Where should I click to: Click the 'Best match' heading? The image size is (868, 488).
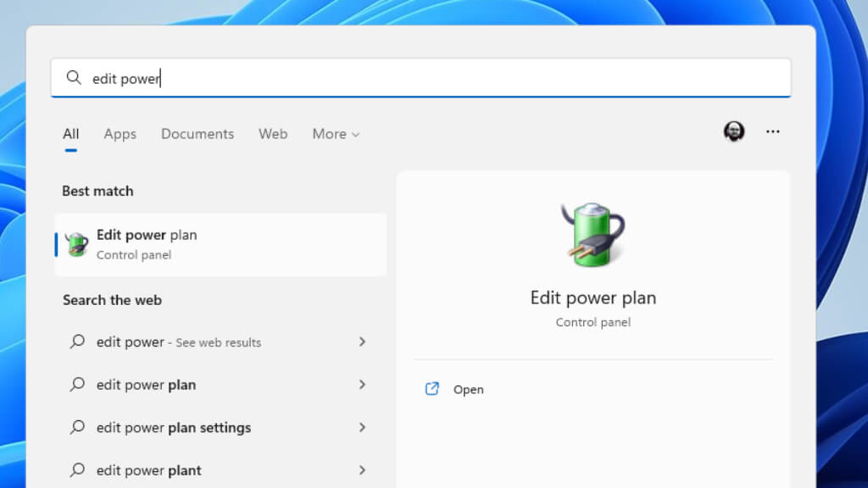tap(97, 191)
